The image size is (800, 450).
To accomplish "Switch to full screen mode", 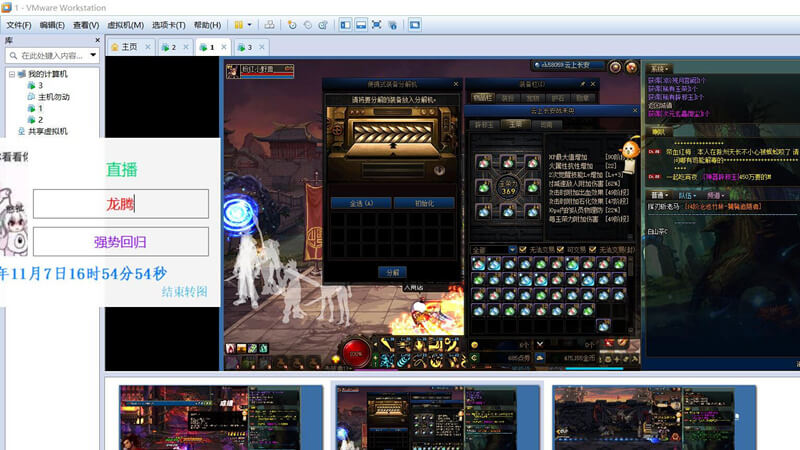I will 377,25.
